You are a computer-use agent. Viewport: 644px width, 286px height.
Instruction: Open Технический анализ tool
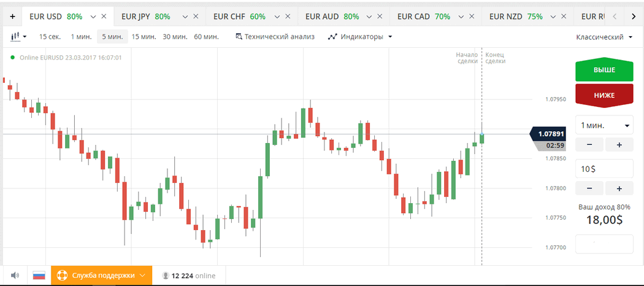click(275, 37)
